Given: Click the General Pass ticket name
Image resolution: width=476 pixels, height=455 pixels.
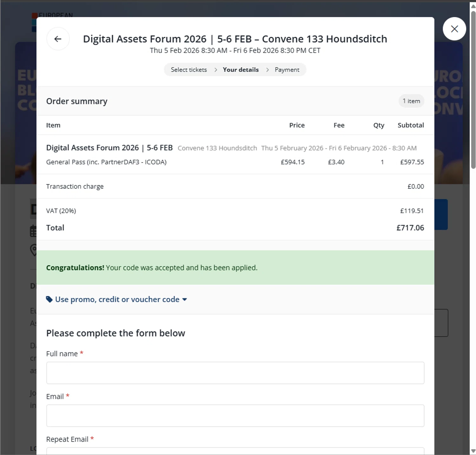Looking at the screenshot, I should click(x=106, y=162).
